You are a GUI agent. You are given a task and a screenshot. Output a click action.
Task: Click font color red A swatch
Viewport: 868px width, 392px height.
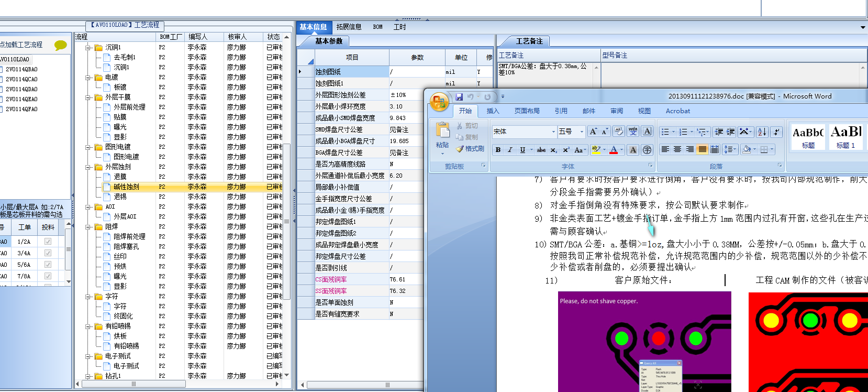point(614,150)
